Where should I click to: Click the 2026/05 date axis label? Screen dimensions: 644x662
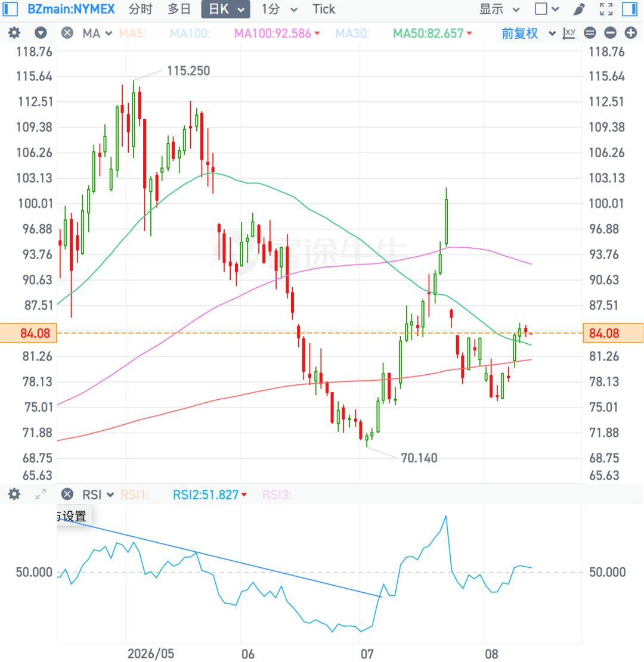pos(151,654)
